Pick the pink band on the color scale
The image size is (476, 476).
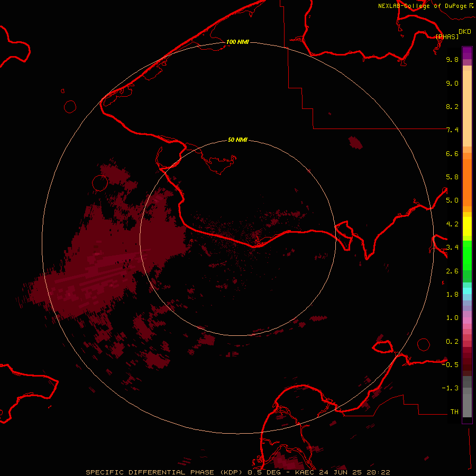click(467, 321)
